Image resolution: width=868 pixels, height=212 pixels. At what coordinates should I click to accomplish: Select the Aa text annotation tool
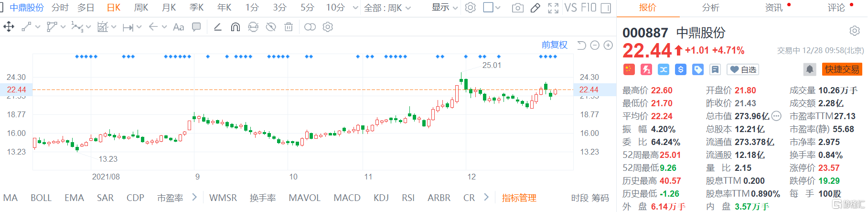(178, 27)
